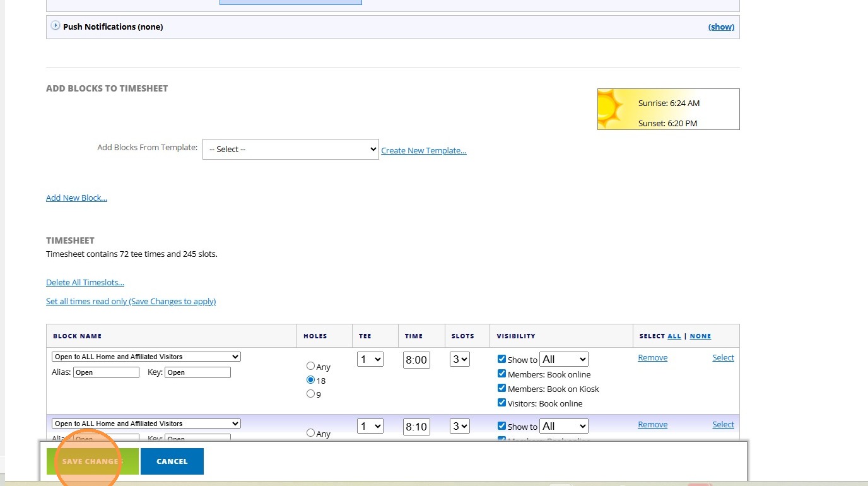Viewport: 868px width, 486px height.
Task: Click the Delete All Timeslots link
Action: click(85, 282)
